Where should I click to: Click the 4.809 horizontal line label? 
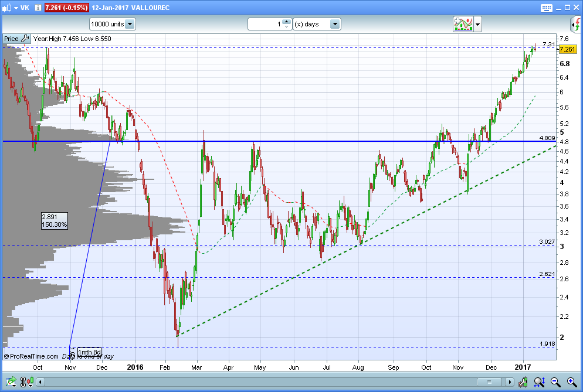547,138
